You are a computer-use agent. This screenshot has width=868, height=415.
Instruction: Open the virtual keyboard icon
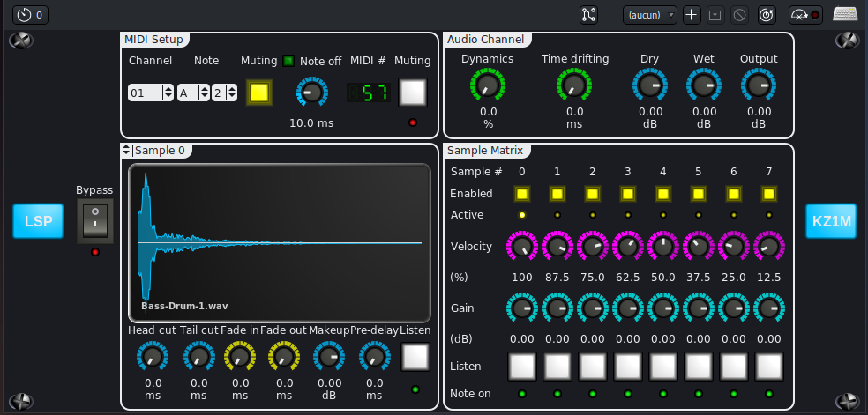point(845,15)
